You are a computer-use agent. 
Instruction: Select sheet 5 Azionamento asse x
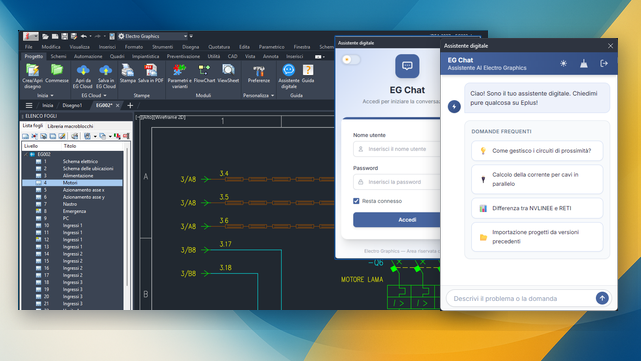[72, 190]
